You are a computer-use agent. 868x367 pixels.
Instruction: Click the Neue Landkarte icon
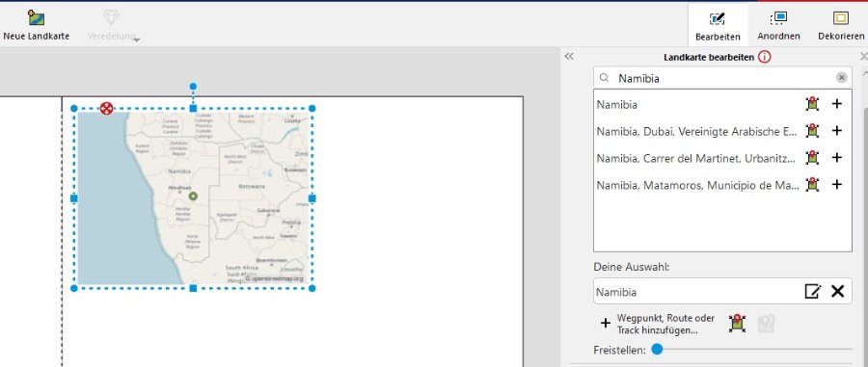pyautogui.click(x=37, y=18)
